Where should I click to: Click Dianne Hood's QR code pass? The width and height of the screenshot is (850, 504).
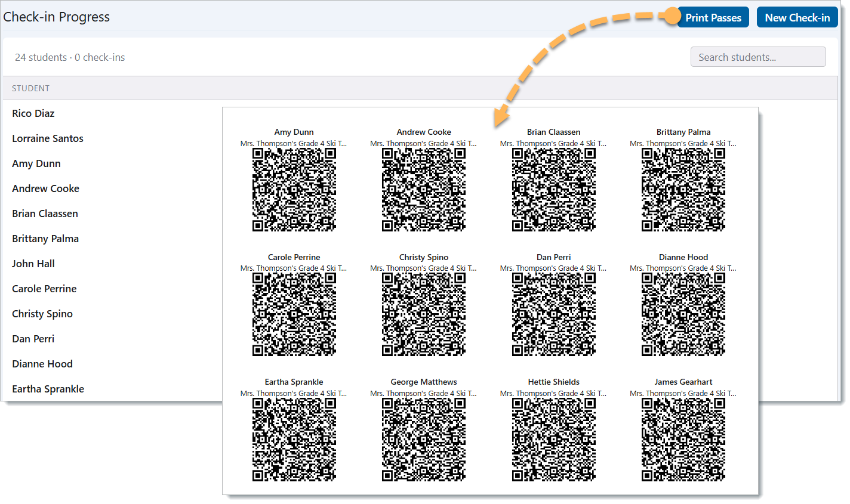pyautogui.click(x=683, y=314)
